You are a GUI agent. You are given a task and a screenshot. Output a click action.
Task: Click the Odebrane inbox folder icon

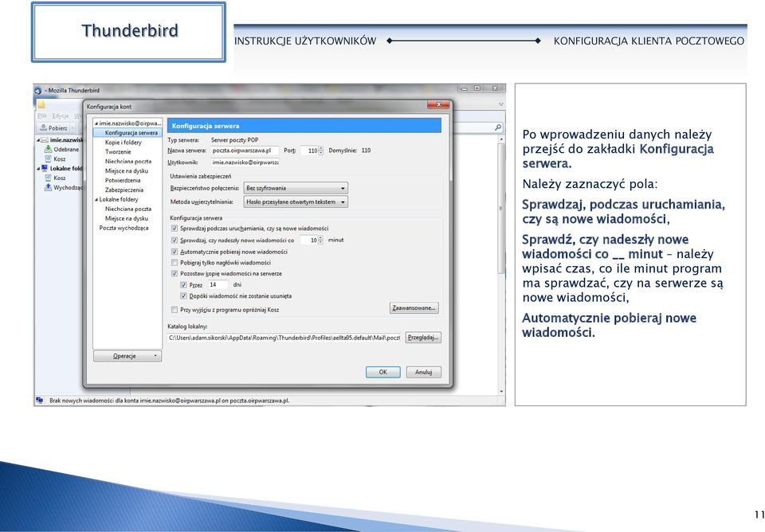coord(48,149)
